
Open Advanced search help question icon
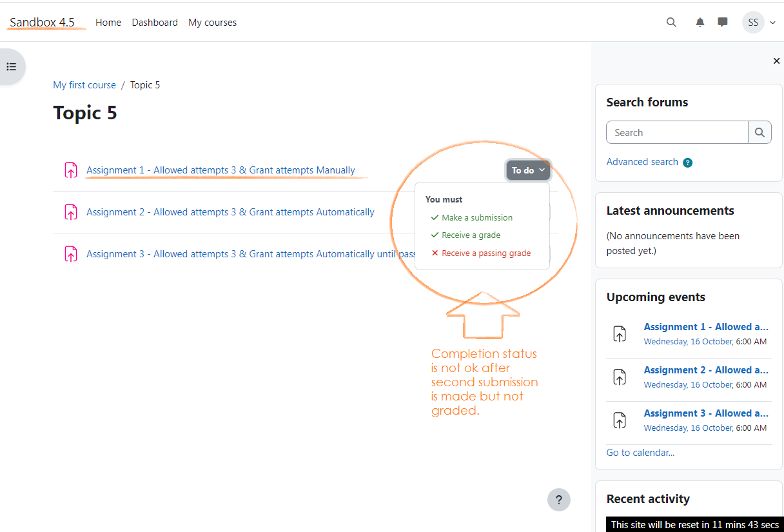click(x=687, y=163)
